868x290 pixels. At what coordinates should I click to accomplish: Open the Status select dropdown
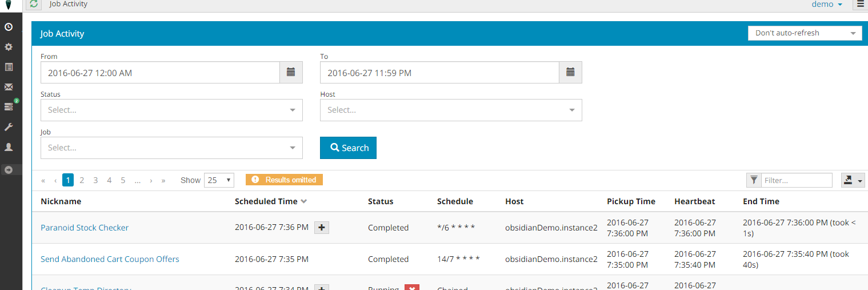(x=171, y=110)
